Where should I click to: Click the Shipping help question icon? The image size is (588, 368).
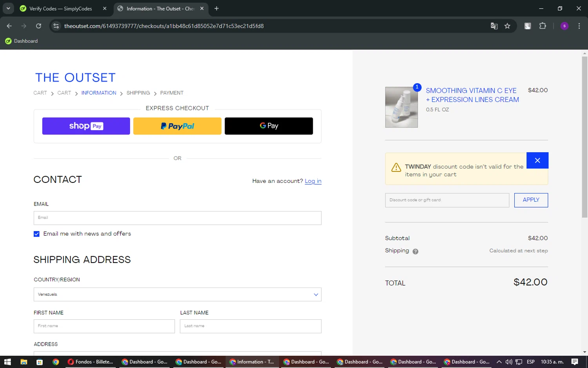point(416,251)
